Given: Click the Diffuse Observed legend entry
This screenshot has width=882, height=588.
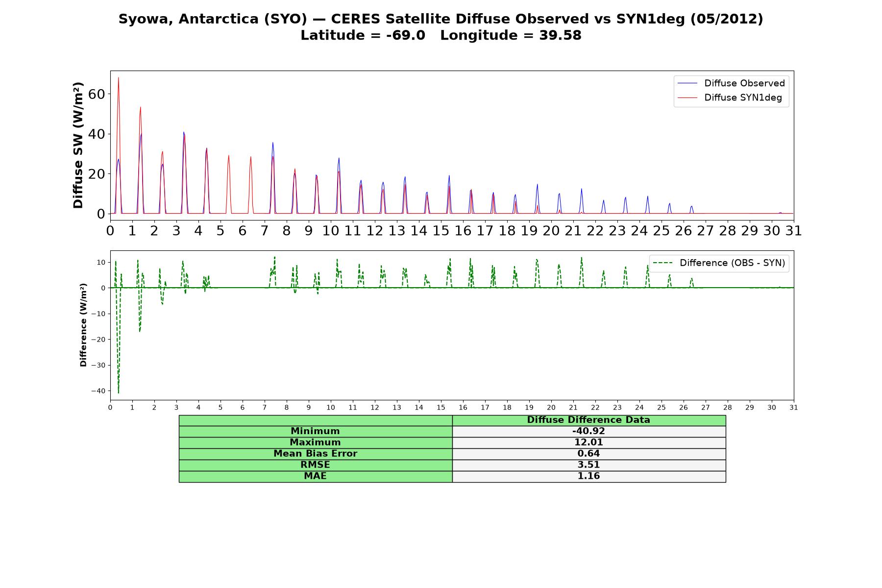Looking at the screenshot, I should coord(731,83).
